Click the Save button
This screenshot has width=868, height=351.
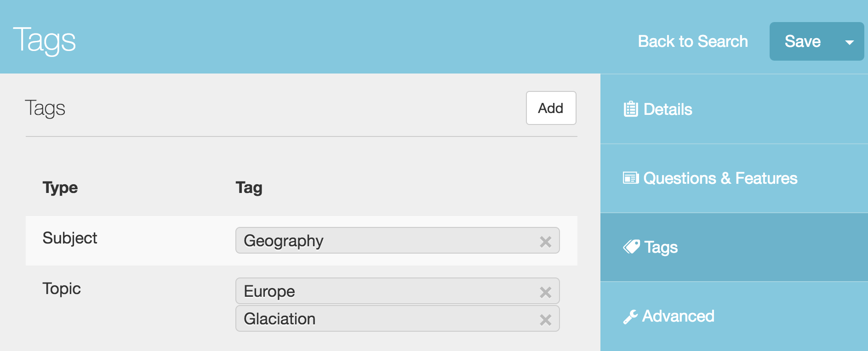click(803, 41)
